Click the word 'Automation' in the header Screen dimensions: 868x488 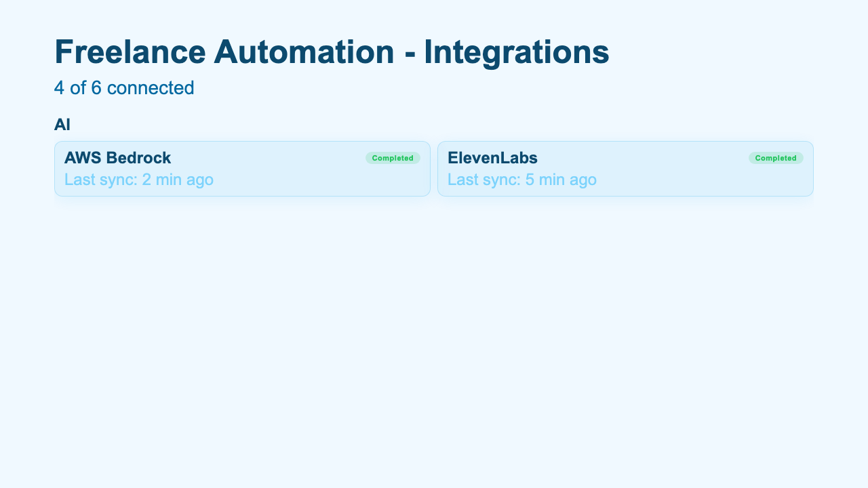(304, 52)
